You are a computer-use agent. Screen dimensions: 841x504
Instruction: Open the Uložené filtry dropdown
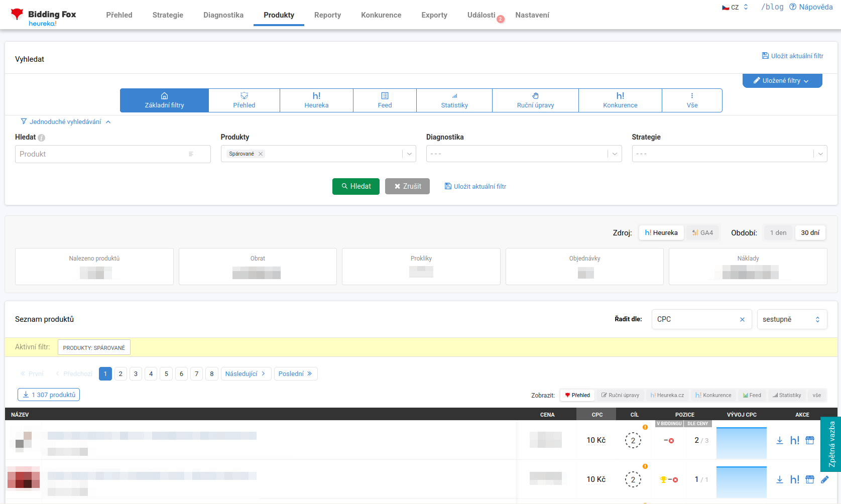pos(782,80)
